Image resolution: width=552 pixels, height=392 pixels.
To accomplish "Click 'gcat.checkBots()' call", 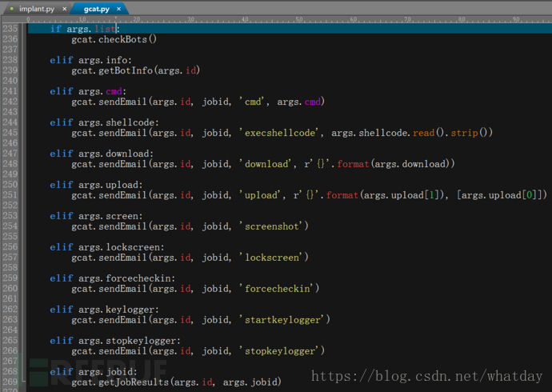I will (x=114, y=39).
